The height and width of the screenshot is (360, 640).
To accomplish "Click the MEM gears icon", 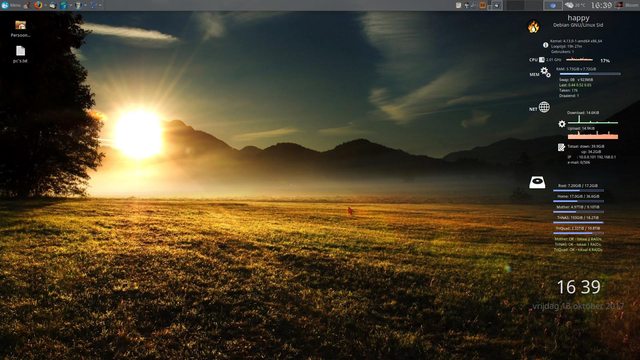I will [545, 72].
